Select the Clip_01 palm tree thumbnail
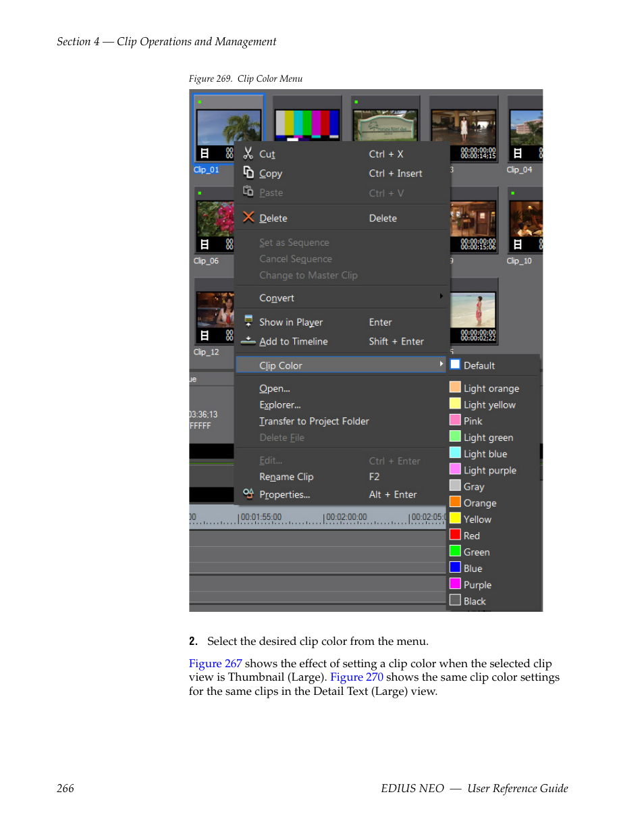Screen dimensions: 644x834 [229, 127]
